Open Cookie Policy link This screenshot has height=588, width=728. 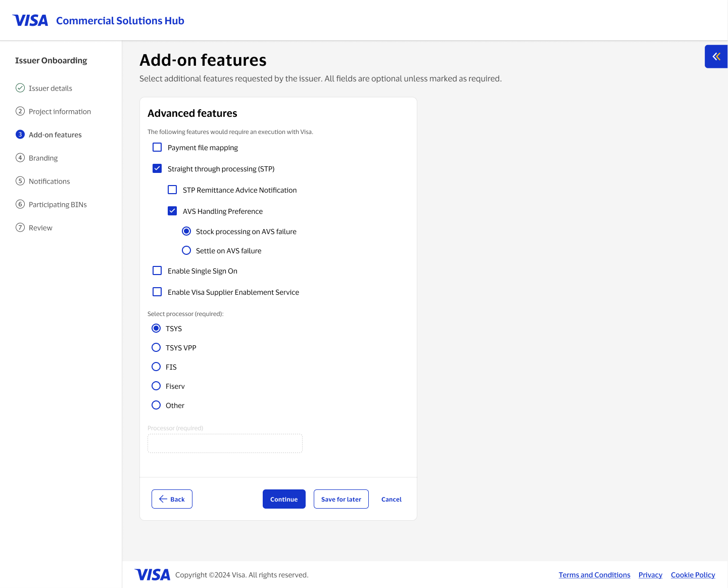(x=693, y=575)
